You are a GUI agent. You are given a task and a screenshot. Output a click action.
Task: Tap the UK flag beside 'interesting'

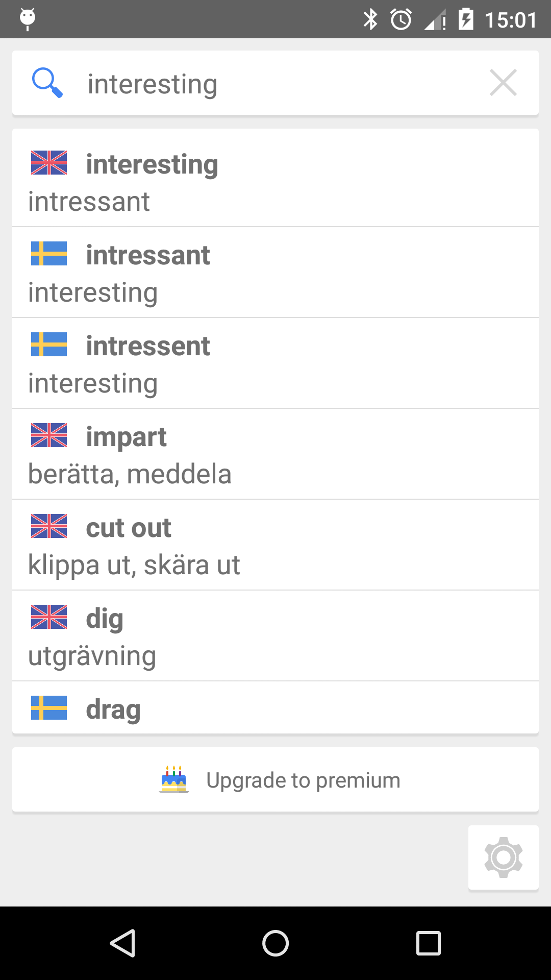coord(49,163)
